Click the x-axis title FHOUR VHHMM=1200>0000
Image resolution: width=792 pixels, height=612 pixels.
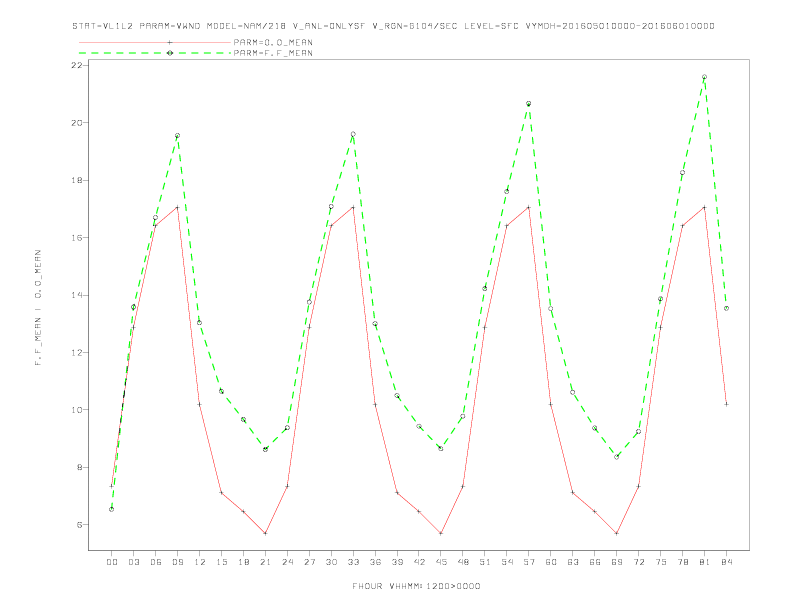[x=416, y=586]
